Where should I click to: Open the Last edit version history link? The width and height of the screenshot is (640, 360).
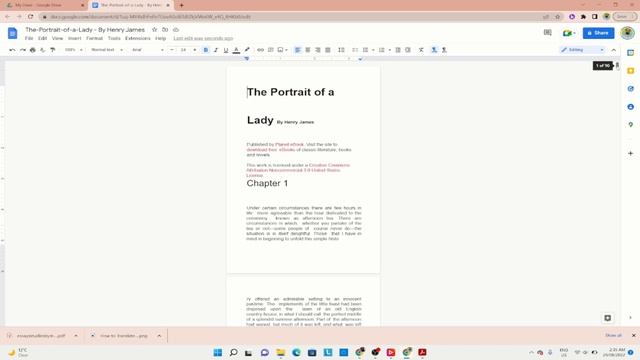coord(203,38)
